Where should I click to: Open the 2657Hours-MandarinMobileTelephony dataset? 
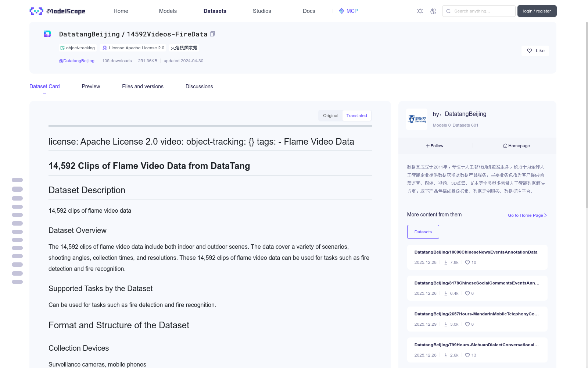(477, 314)
